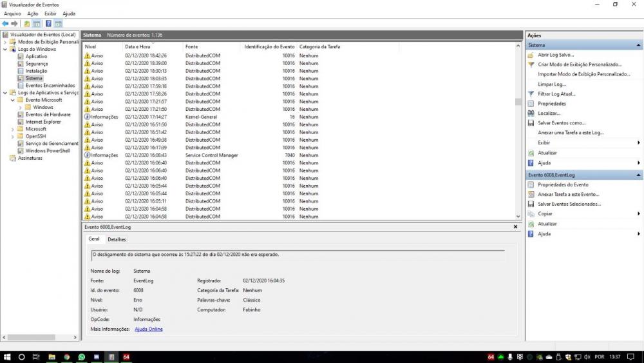Select Eventos Encaminhados in tree
644x363 pixels.
50,86
